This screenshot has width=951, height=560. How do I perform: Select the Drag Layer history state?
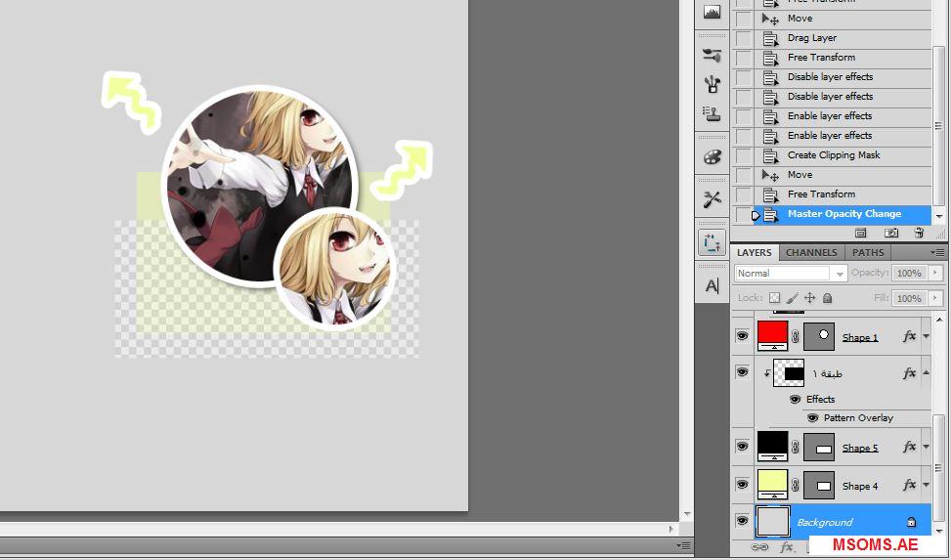click(812, 38)
